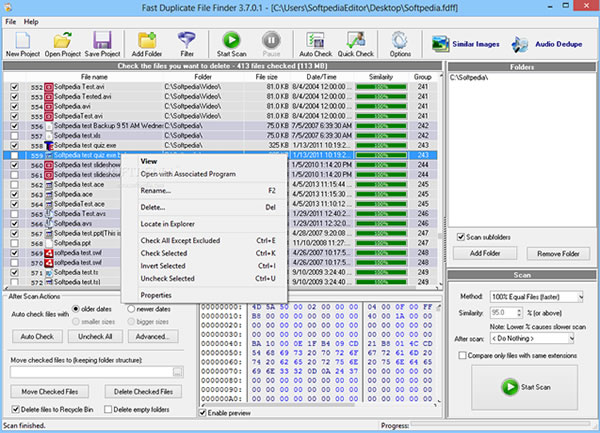600x433 pixels.
Task: Click icon of Softpedia test quiz.exe row 558
Action: pyautogui.click(x=49, y=145)
